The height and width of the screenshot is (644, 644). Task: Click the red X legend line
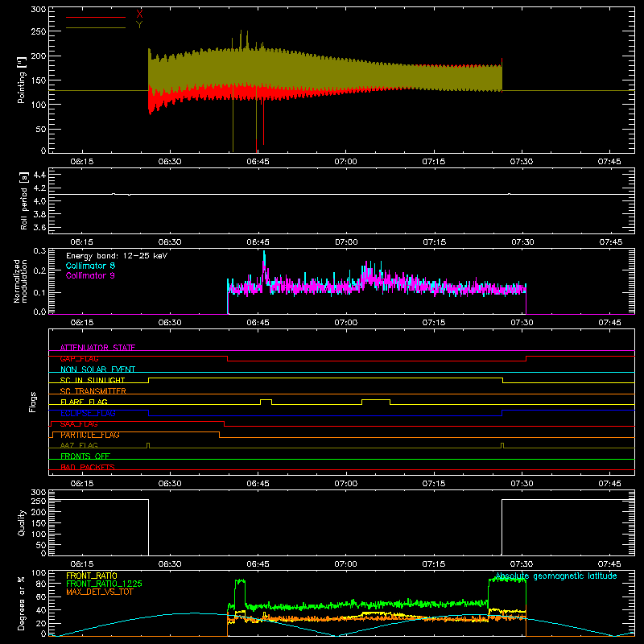click(x=96, y=17)
